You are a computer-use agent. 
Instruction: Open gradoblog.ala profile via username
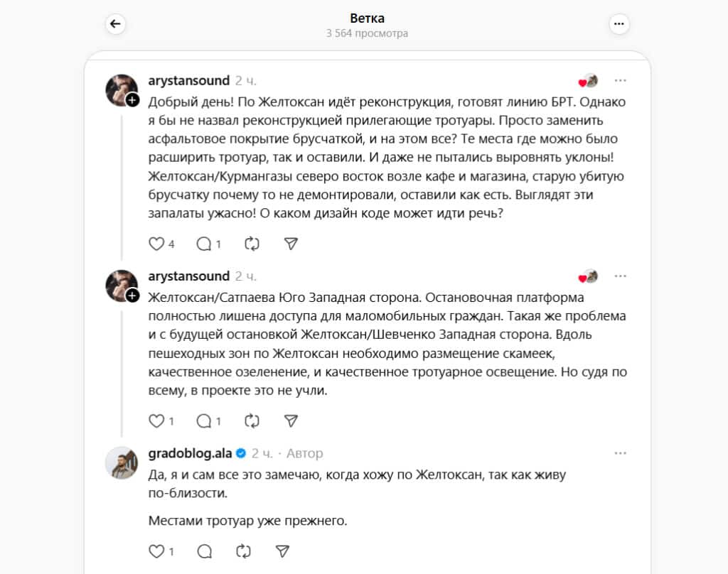click(190, 453)
